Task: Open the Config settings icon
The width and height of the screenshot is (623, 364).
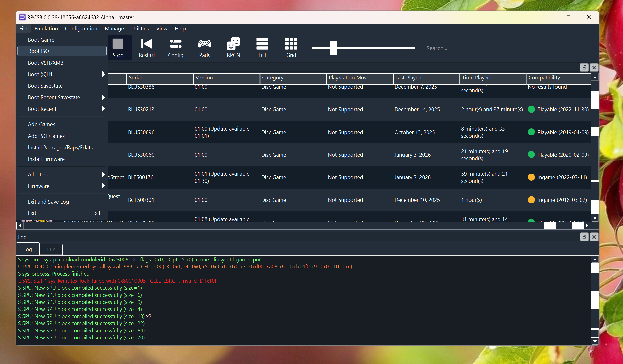Action: [x=176, y=44]
